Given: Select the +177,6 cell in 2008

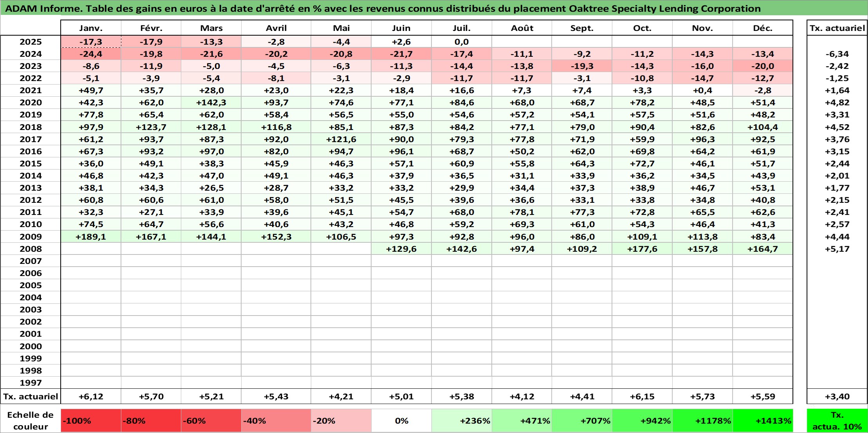Looking at the screenshot, I should pyautogui.click(x=642, y=249).
